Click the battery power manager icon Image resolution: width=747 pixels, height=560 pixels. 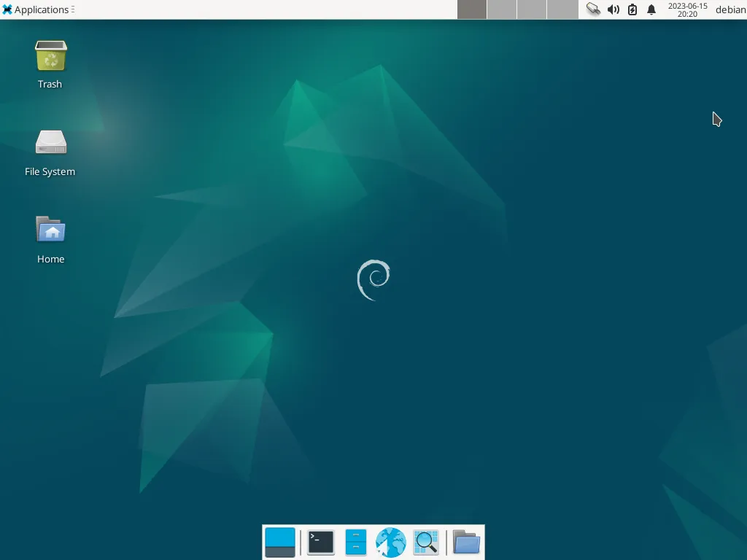click(632, 9)
